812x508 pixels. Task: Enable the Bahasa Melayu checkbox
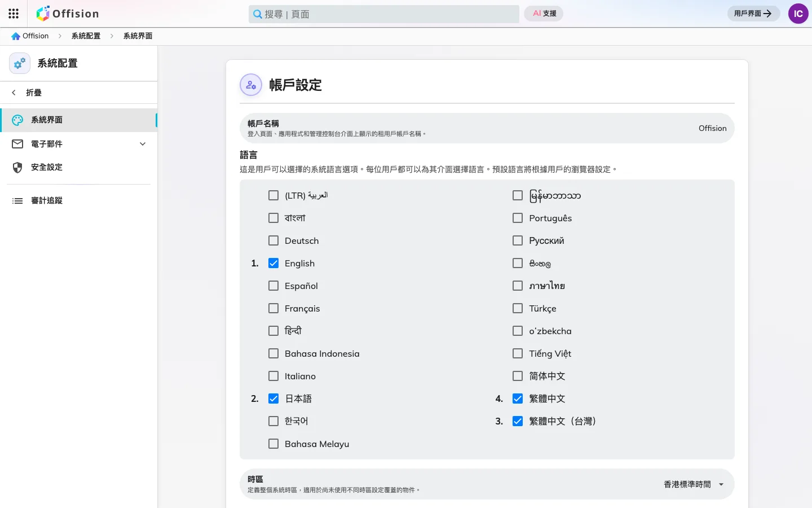[273, 444]
